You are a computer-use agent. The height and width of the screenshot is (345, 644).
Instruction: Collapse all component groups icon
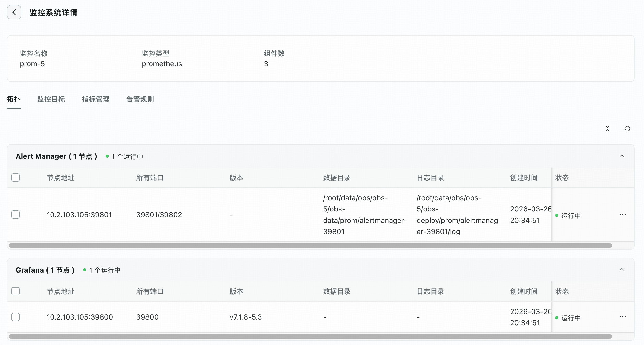pyautogui.click(x=608, y=129)
